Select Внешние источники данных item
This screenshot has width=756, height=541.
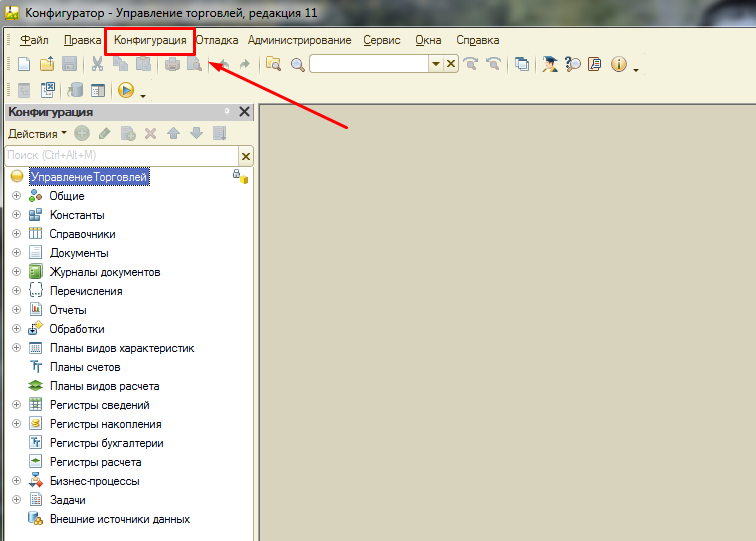click(x=120, y=519)
